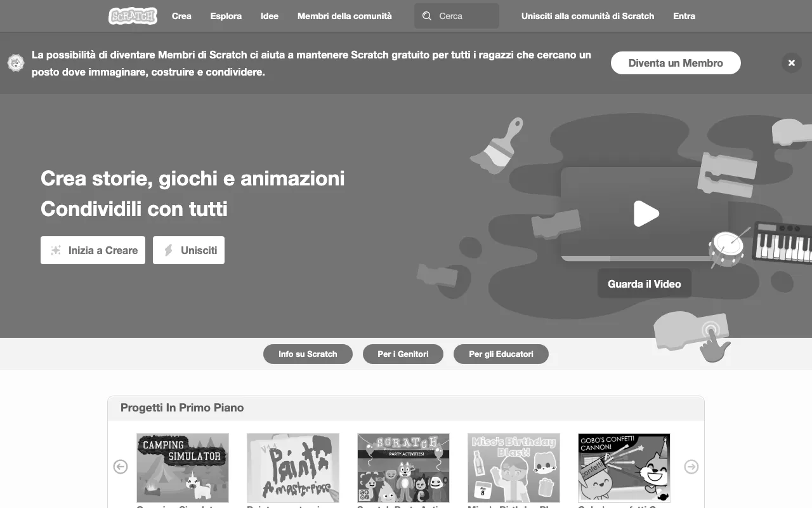Image resolution: width=812 pixels, height=508 pixels.
Task: Click the Scratch logo
Action: (133, 16)
